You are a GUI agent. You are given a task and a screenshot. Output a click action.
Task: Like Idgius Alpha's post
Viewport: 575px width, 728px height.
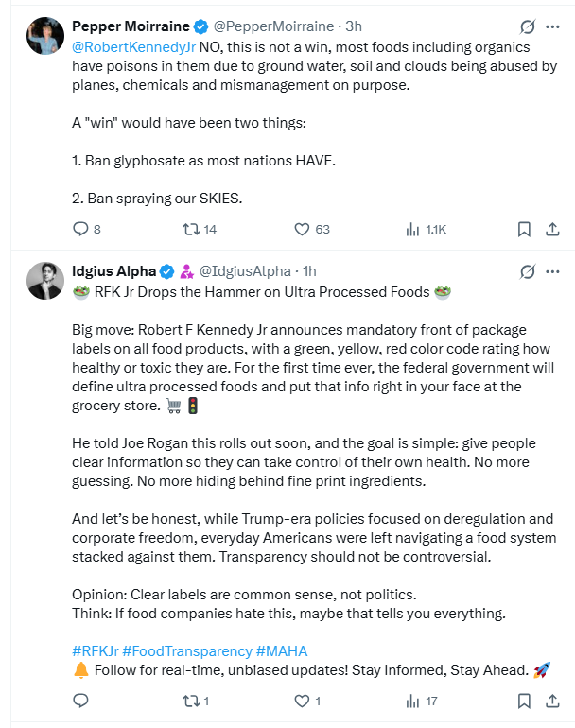tap(302, 701)
